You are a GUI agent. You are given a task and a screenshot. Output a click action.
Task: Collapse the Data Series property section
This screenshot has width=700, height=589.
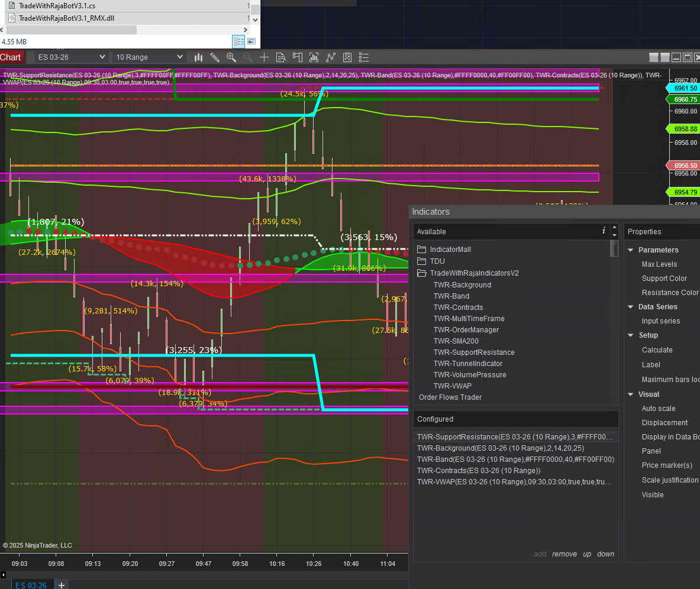(x=631, y=307)
